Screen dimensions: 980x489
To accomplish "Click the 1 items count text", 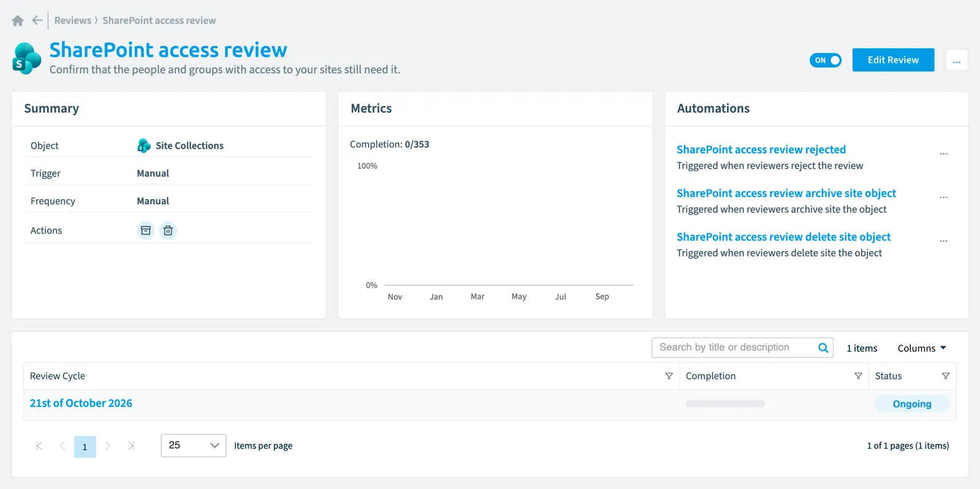I will click(x=862, y=348).
